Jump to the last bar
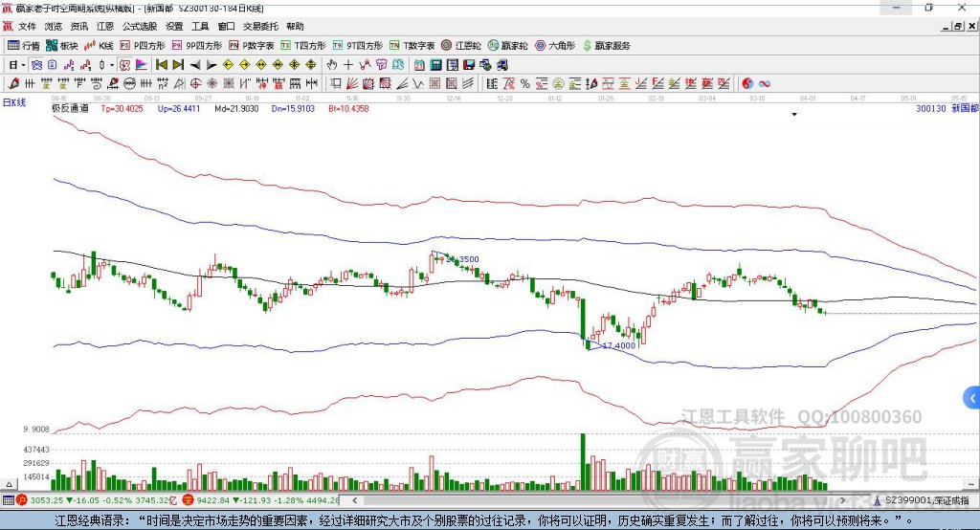Viewport: 980px width, 530px height. point(178,65)
